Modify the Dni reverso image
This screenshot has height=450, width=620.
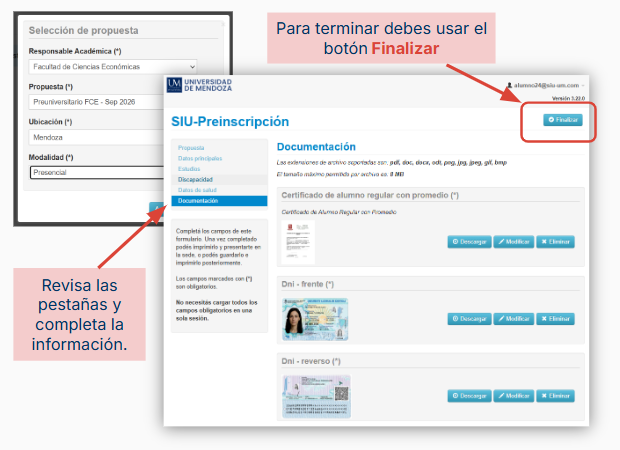pos(514,396)
